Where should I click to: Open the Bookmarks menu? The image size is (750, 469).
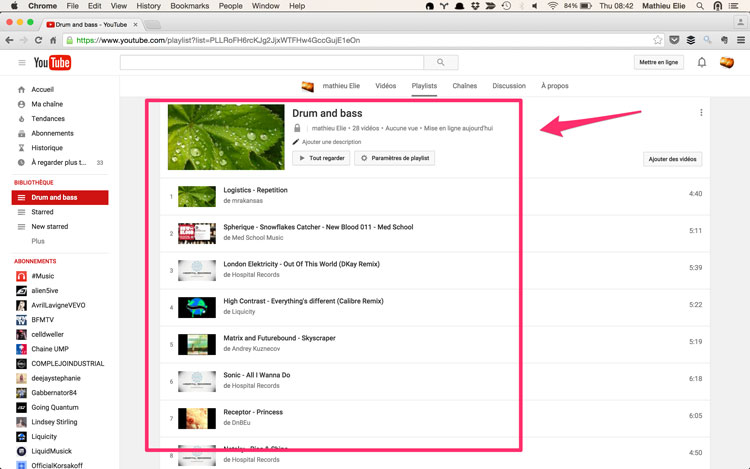189,6
